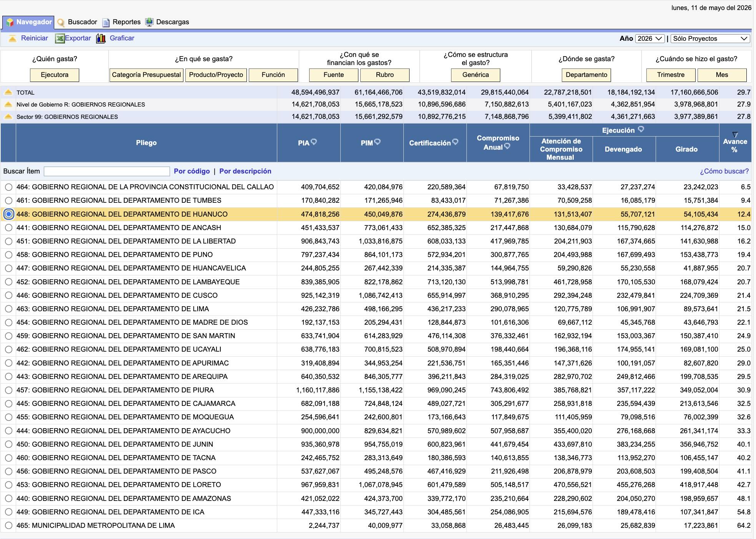Click the Devengado column header

pos(624,149)
